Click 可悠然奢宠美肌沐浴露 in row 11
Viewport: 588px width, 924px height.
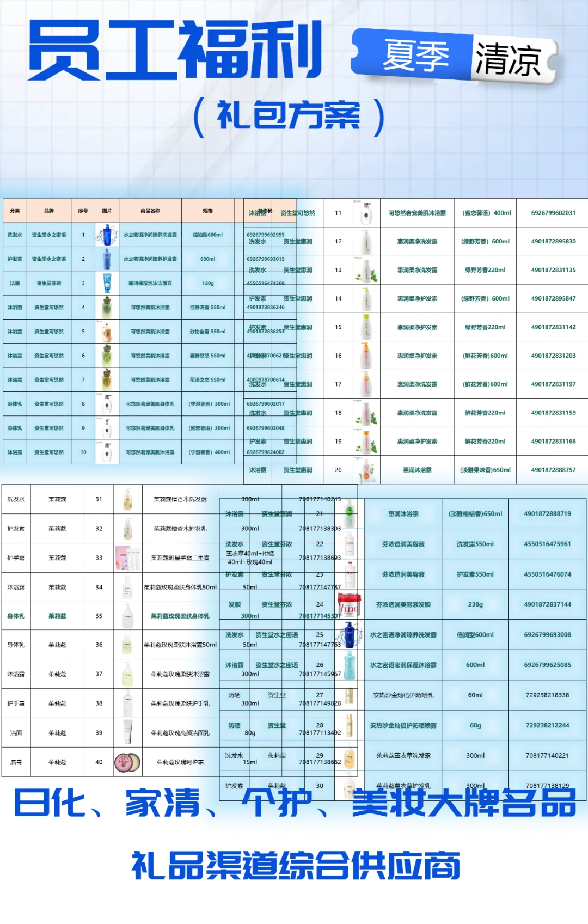point(417,213)
